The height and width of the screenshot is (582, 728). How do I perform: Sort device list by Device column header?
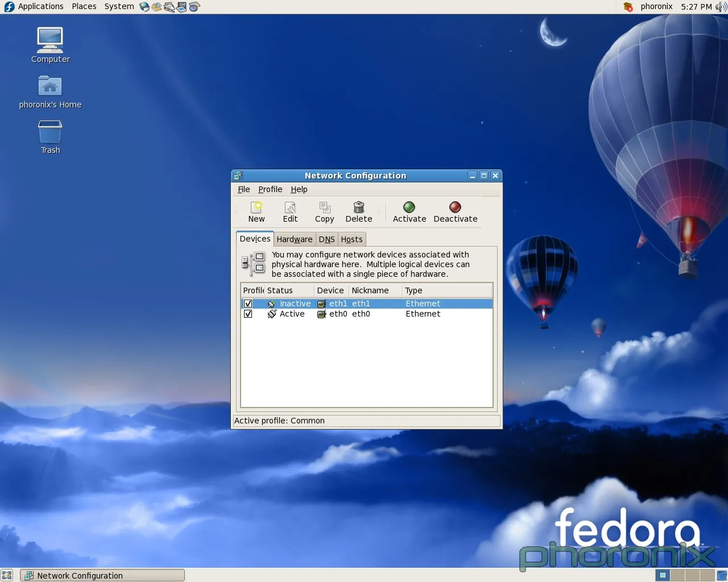pos(332,290)
